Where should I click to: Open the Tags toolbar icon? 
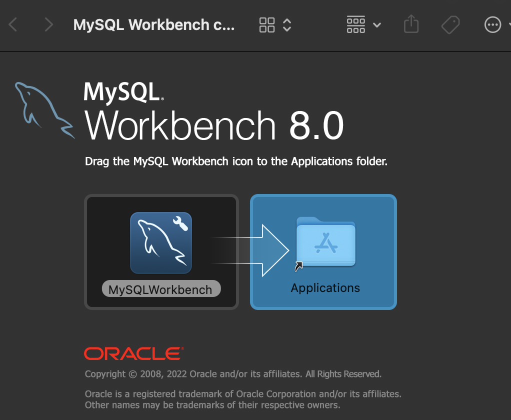click(450, 25)
